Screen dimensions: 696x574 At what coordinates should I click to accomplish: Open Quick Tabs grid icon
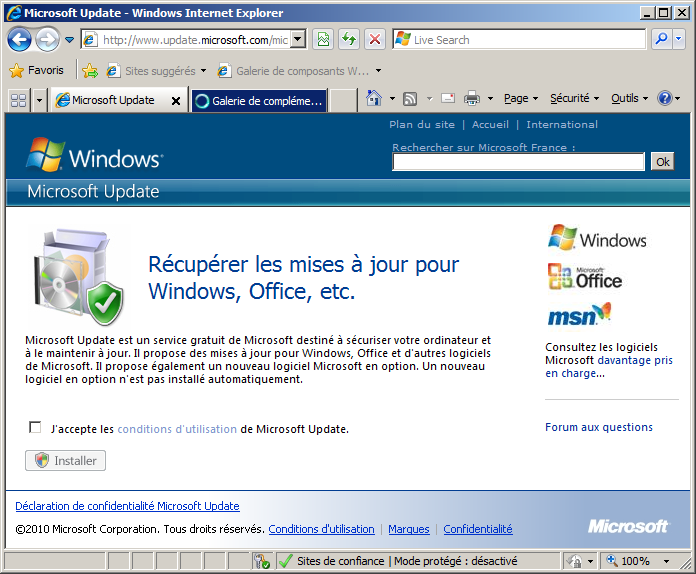pyautogui.click(x=18, y=100)
